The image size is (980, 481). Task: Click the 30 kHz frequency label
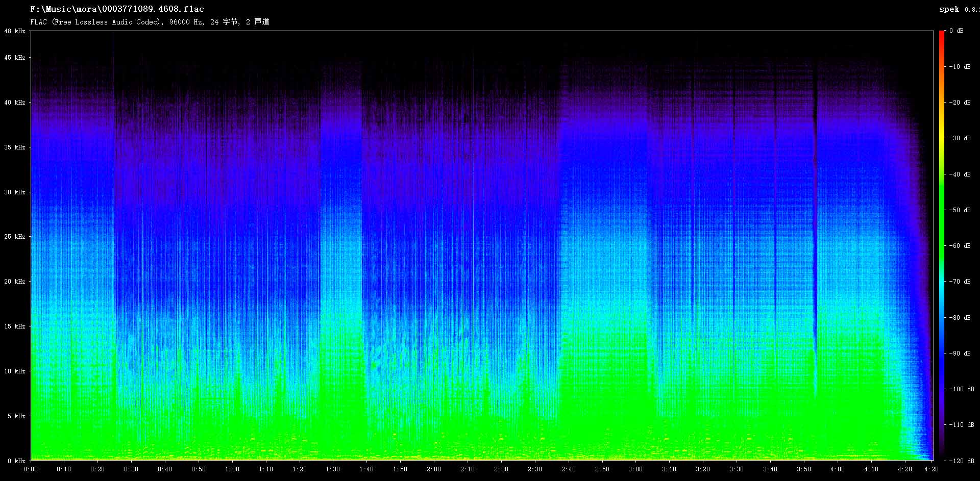(x=15, y=192)
